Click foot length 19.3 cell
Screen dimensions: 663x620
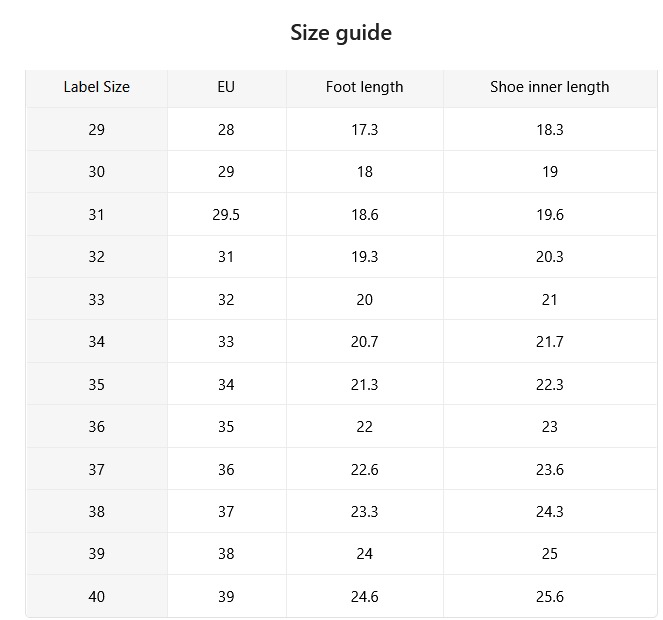point(364,257)
